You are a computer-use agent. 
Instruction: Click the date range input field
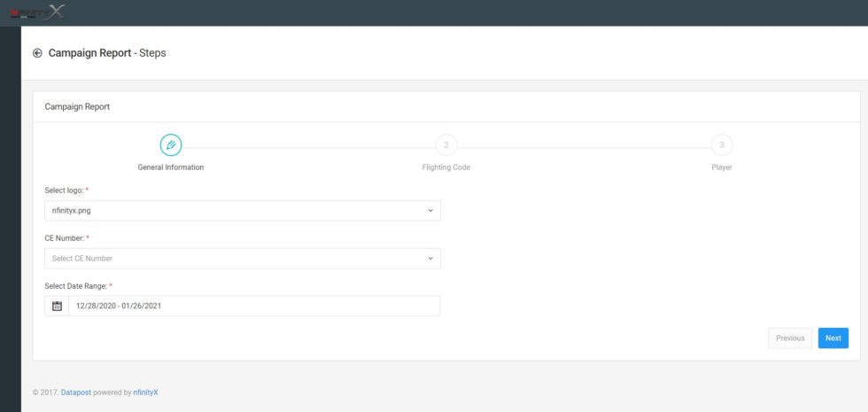(x=253, y=306)
